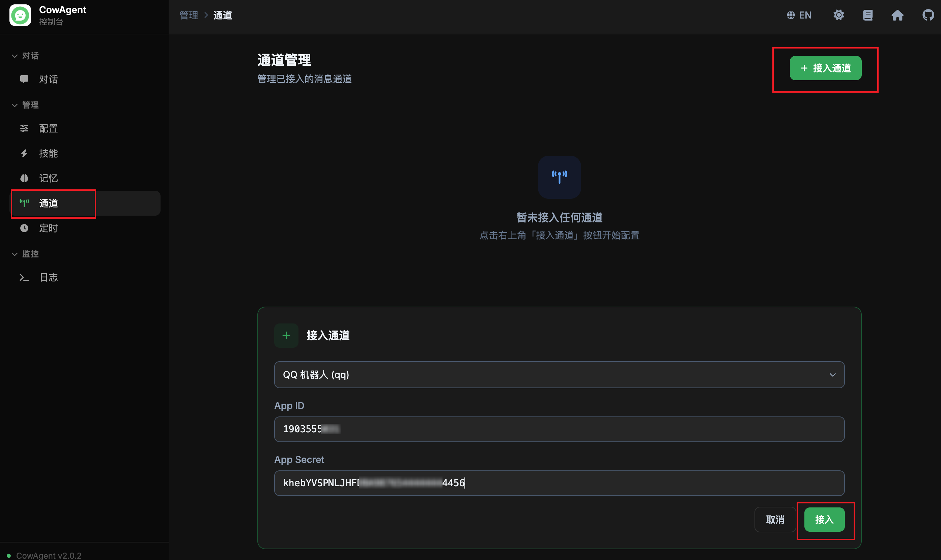Open 对话 chat in sidebar
Viewport: 941px width, 560px height.
pyautogui.click(x=48, y=79)
